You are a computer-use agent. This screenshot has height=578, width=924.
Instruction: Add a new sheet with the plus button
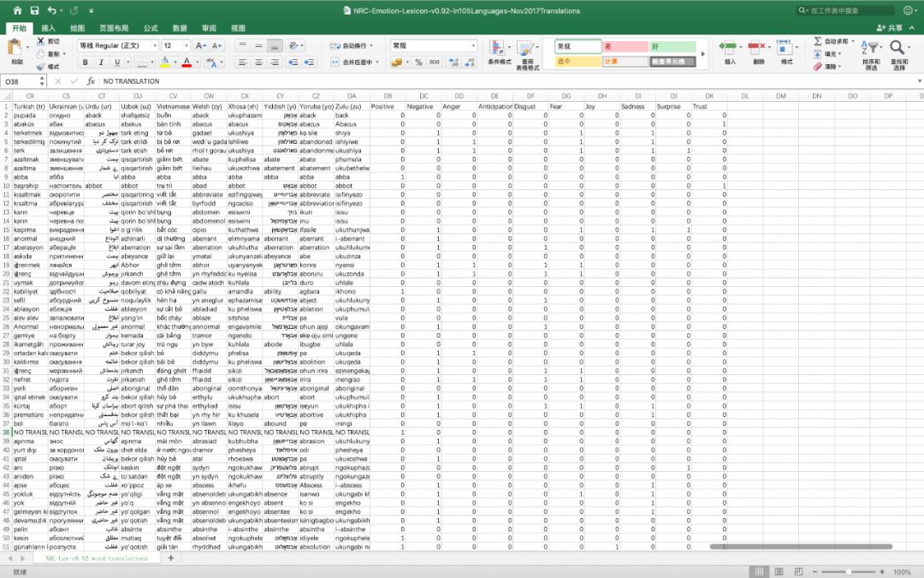pos(171,558)
